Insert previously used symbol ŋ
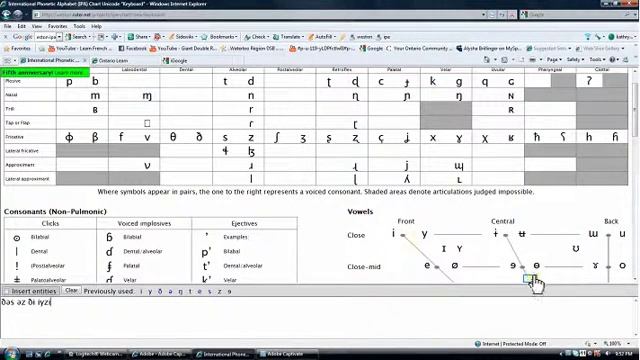The width and height of the screenshot is (640, 360). tap(180, 291)
